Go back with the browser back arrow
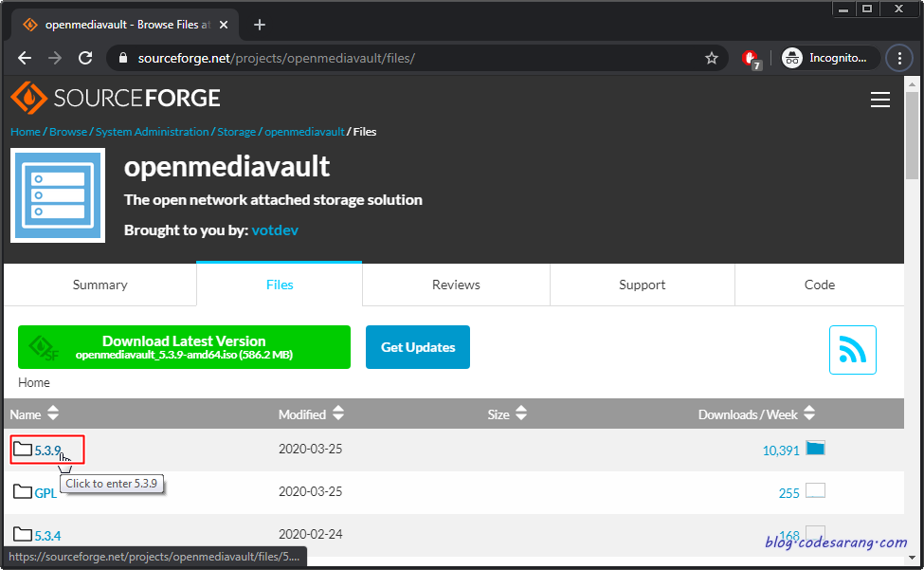Viewport: 924px width, 570px height. coord(25,58)
